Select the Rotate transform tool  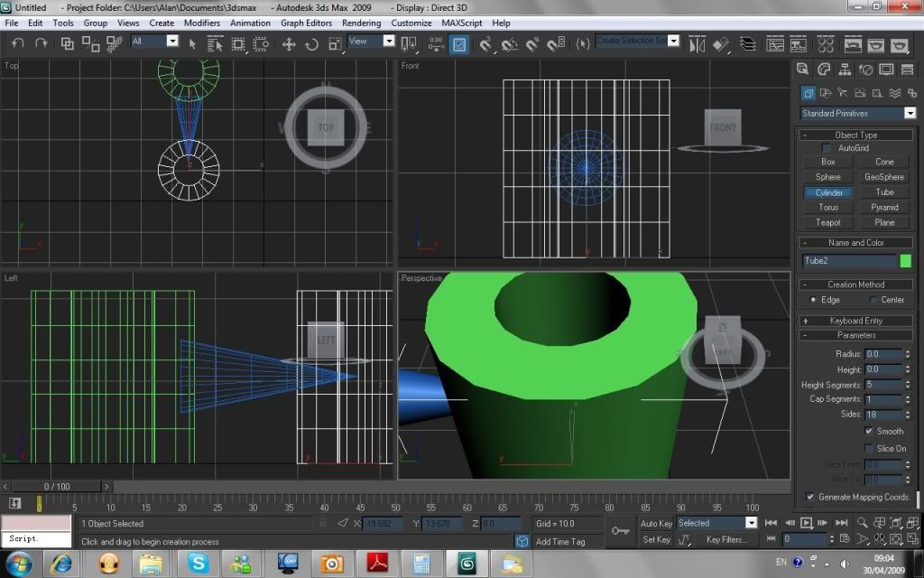(x=312, y=43)
